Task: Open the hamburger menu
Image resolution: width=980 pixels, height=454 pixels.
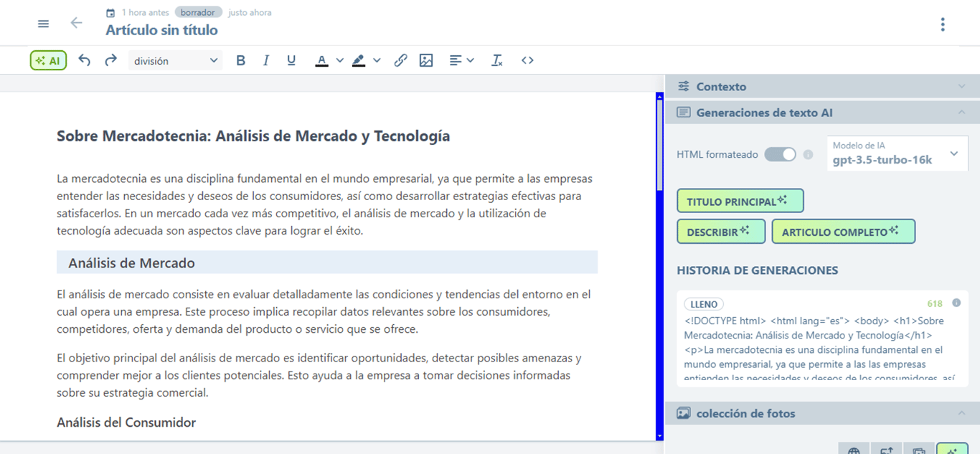Action: [x=43, y=24]
